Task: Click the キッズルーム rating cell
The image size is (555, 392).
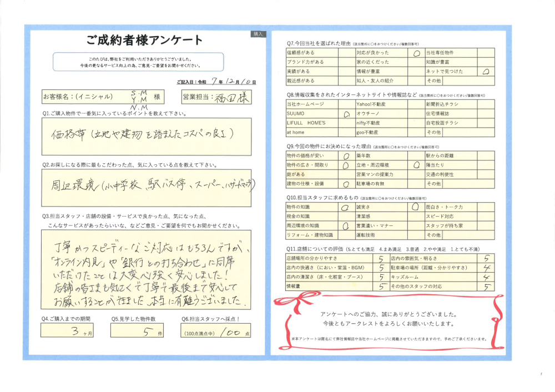Action: point(485,277)
